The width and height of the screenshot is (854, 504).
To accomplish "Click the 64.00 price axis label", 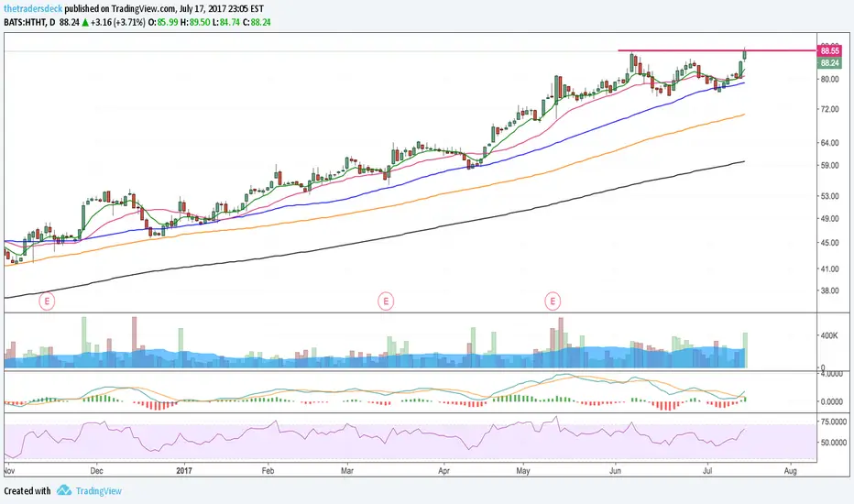I will pyautogui.click(x=829, y=143).
